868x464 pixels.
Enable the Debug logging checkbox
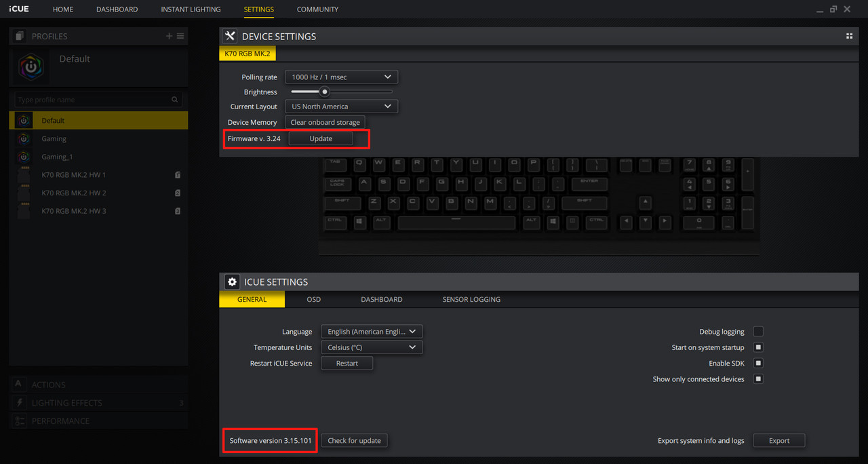758,332
